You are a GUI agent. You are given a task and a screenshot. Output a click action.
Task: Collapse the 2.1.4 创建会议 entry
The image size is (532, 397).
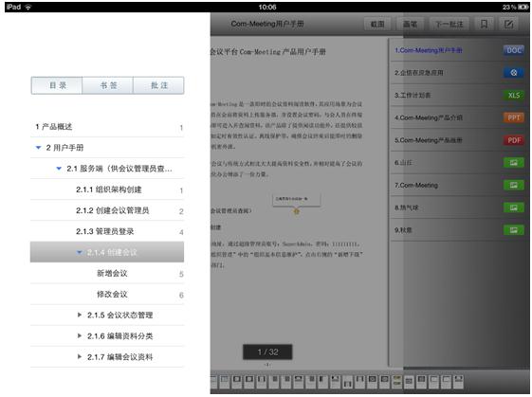pos(80,252)
